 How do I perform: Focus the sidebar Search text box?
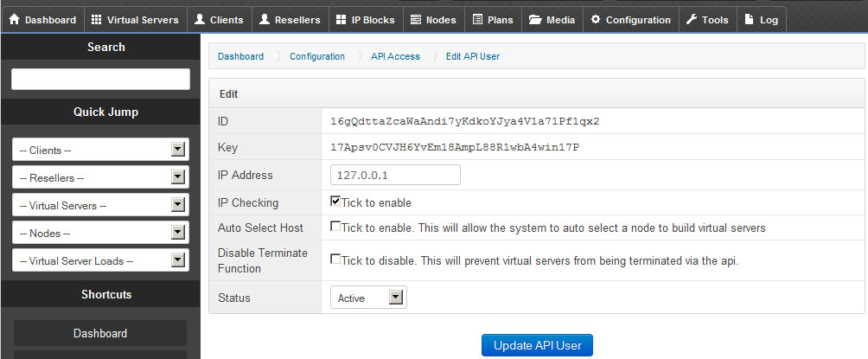click(100, 79)
